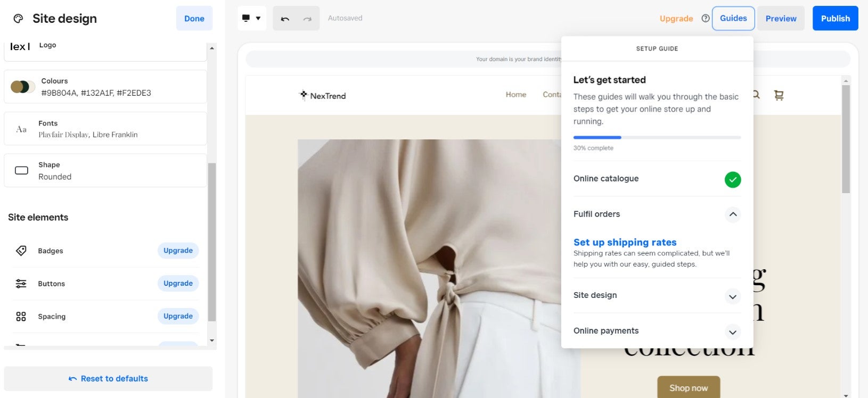Click Home in site preview navigation
The height and width of the screenshot is (398, 868).
(515, 95)
